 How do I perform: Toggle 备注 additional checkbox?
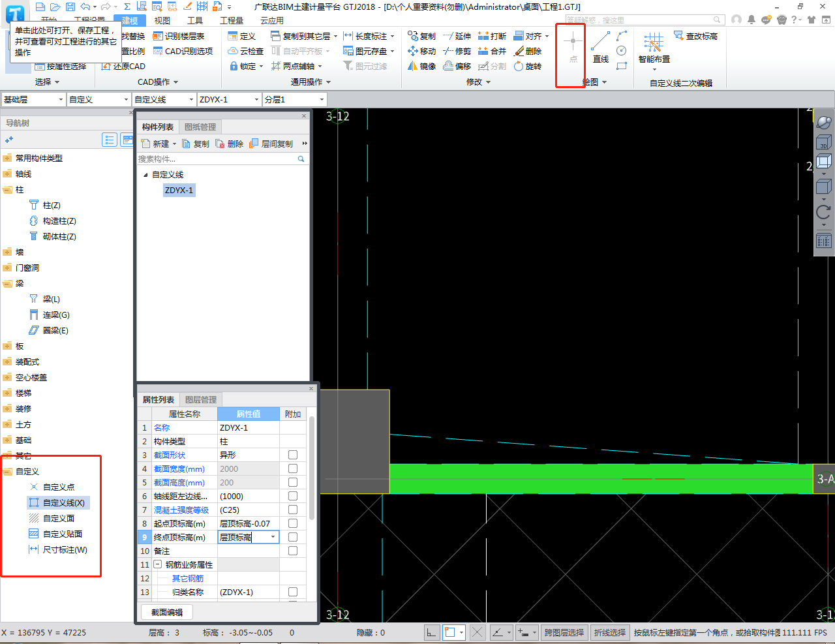293,551
